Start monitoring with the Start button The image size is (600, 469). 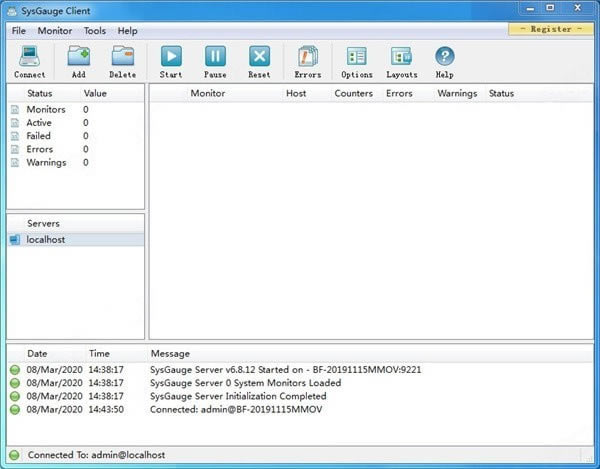coord(171,62)
